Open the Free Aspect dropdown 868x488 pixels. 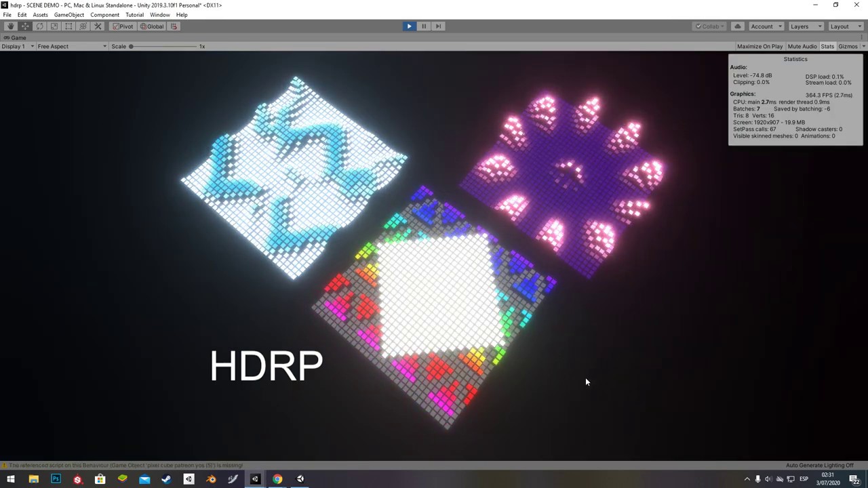point(72,46)
